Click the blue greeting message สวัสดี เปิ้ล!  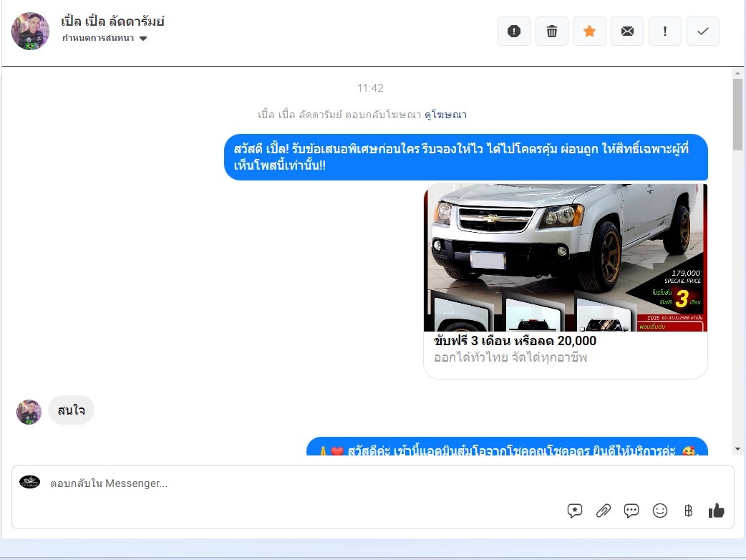[466, 158]
